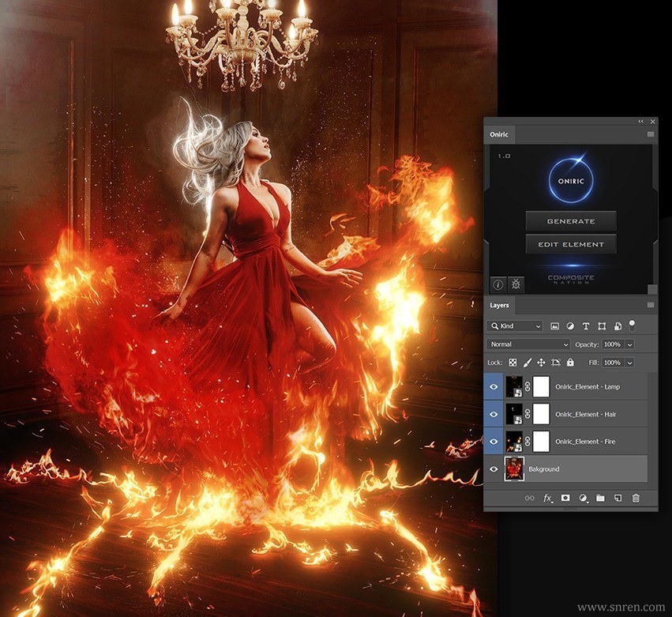Select the Layers panel tab
This screenshot has width=672, height=617.
click(x=499, y=305)
